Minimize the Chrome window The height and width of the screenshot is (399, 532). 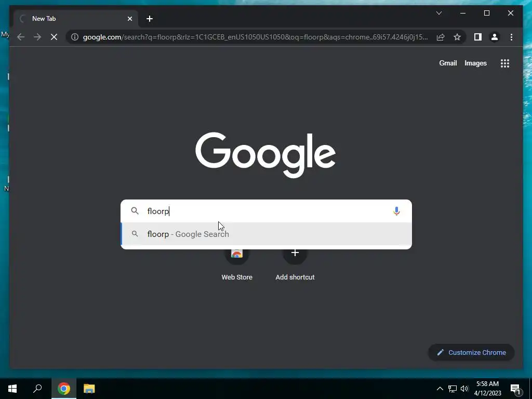463,13
